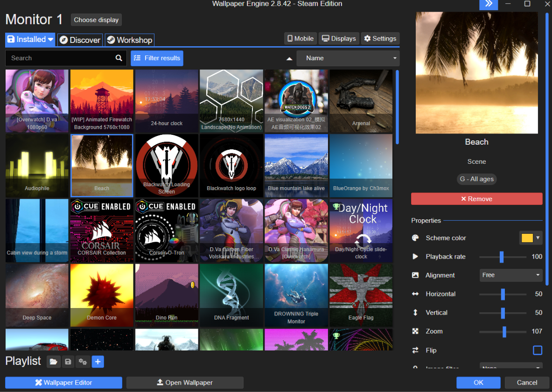Click Vertical arrows icon
This screenshot has width=552, height=392.
point(415,313)
